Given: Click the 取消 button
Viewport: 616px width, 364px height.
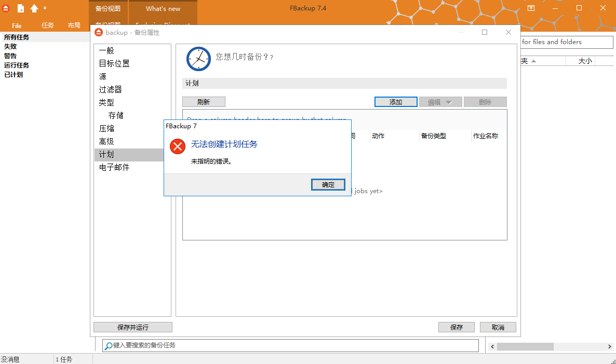Looking at the screenshot, I should (498, 327).
